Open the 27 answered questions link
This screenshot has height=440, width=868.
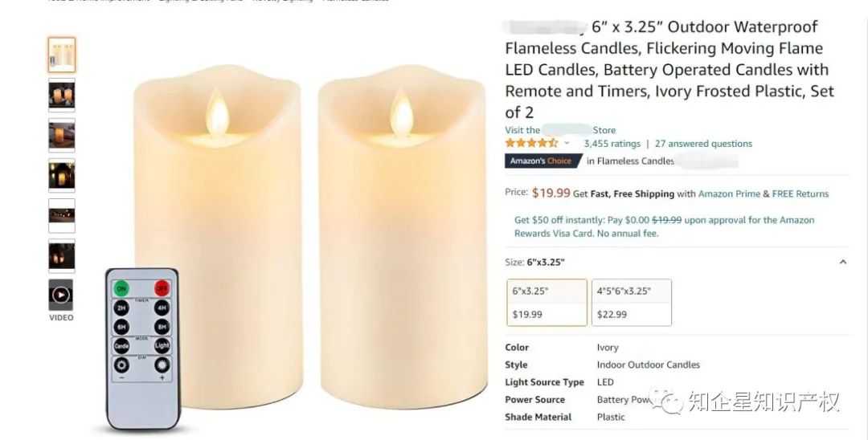point(703,144)
